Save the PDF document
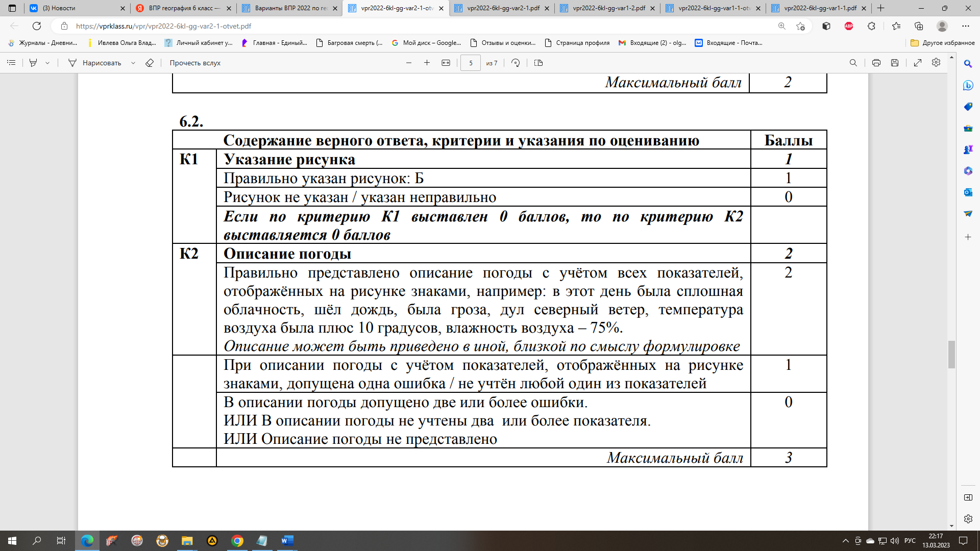The image size is (980, 551). [895, 63]
